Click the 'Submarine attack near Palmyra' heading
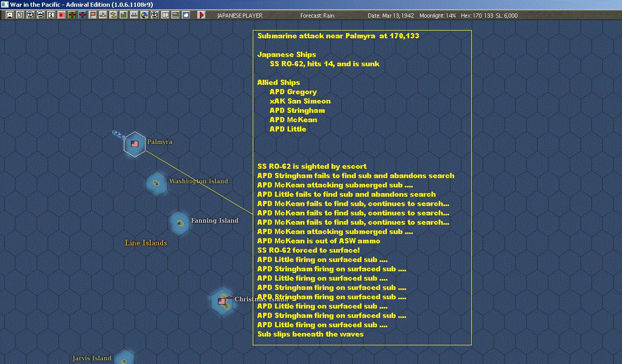622x364 pixels. tap(338, 36)
